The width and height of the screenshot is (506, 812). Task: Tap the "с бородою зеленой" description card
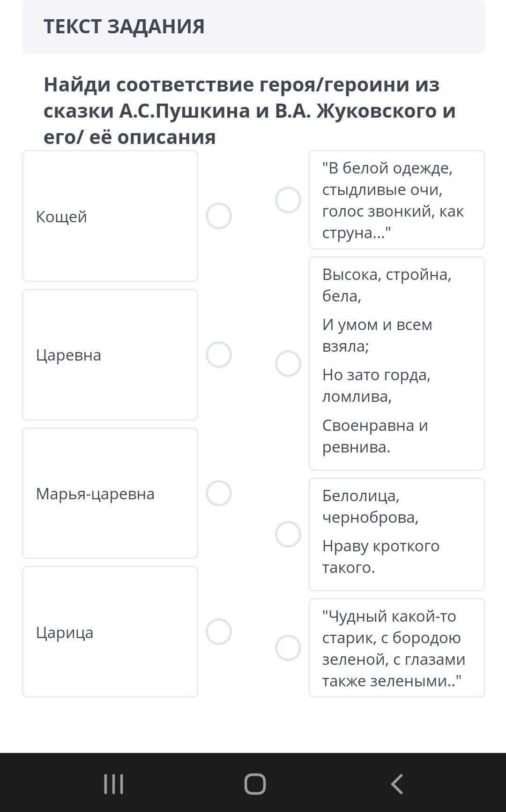point(396,648)
